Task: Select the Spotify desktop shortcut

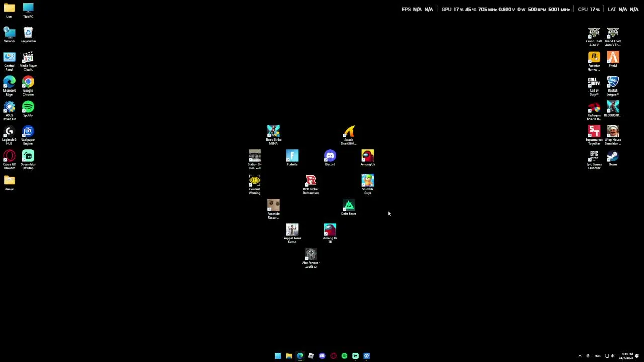Action: tap(28, 109)
